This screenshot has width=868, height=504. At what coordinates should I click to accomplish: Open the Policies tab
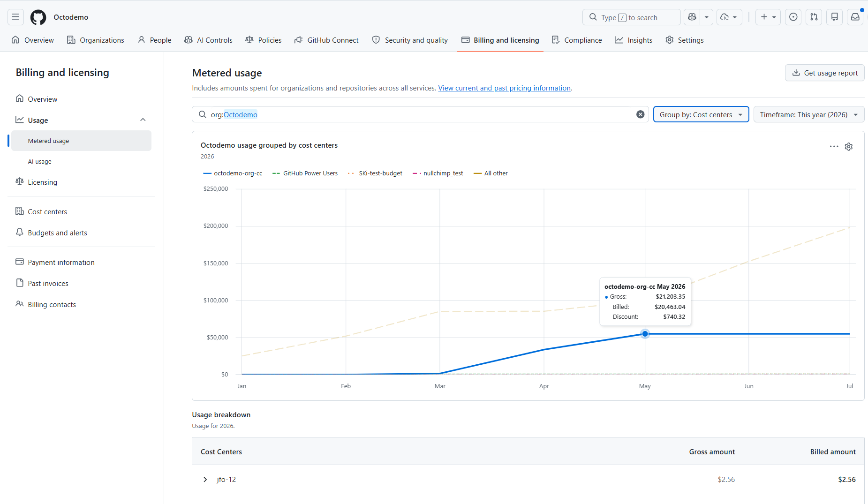pos(264,40)
